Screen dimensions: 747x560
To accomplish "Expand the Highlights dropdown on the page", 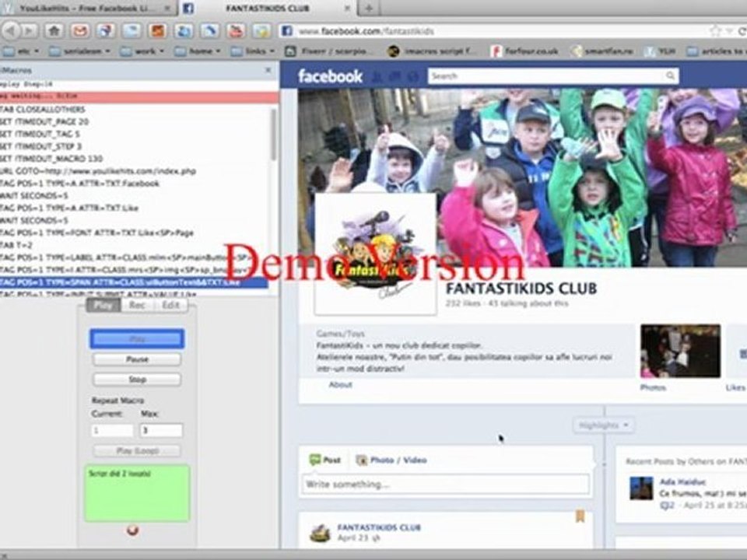I will [x=604, y=425].
